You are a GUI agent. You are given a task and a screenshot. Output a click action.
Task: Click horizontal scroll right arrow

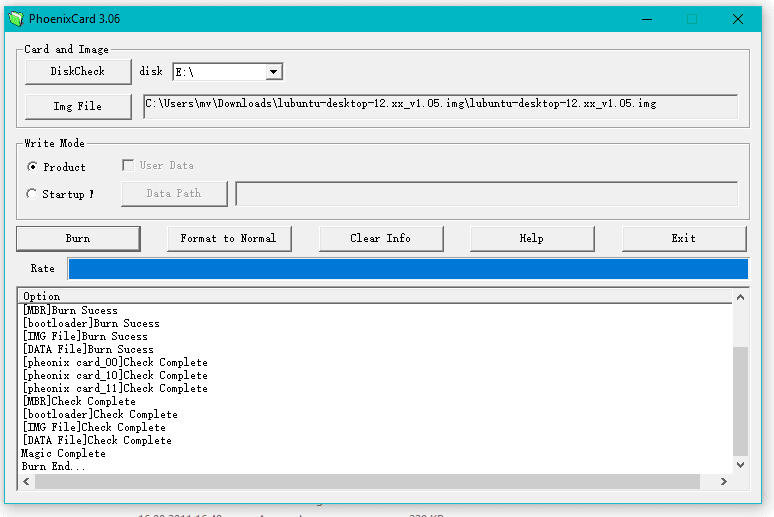(x=724, y=481)
